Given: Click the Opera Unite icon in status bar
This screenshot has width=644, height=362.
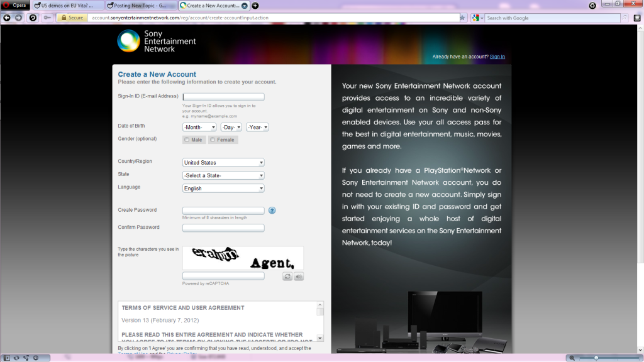Looking at the screenshot, I should [26, 358].
